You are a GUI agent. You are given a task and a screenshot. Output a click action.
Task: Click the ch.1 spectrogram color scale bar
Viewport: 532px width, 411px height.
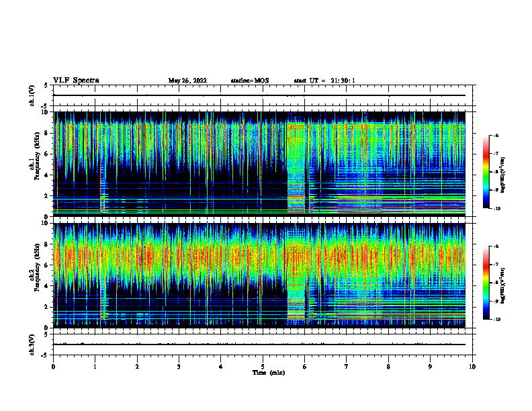pos(486,172)
